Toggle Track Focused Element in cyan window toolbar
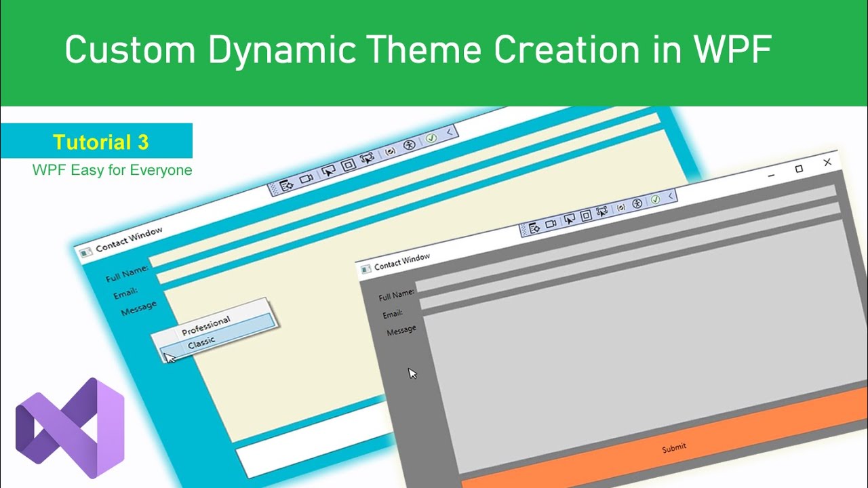 pos(367,159)
